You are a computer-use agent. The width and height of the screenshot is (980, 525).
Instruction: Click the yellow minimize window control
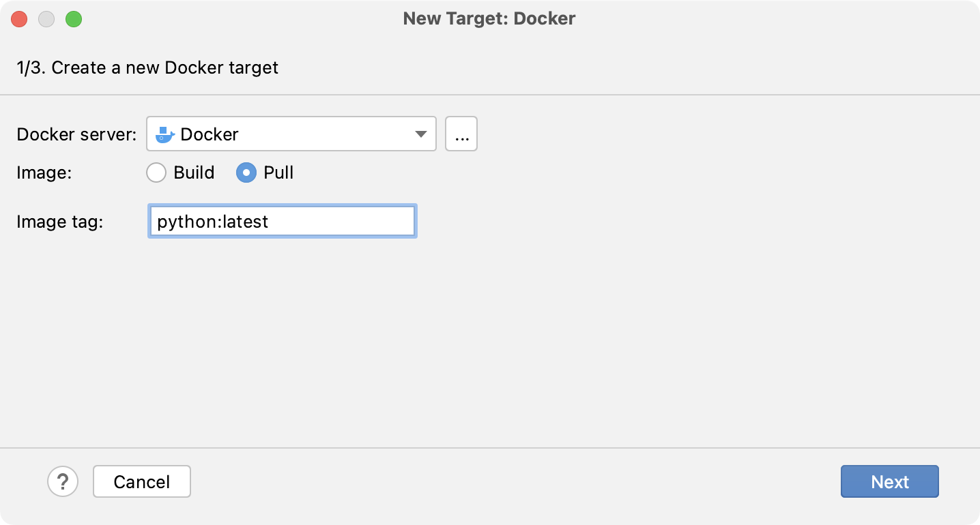pyautogui.click(x=47, y=19)
